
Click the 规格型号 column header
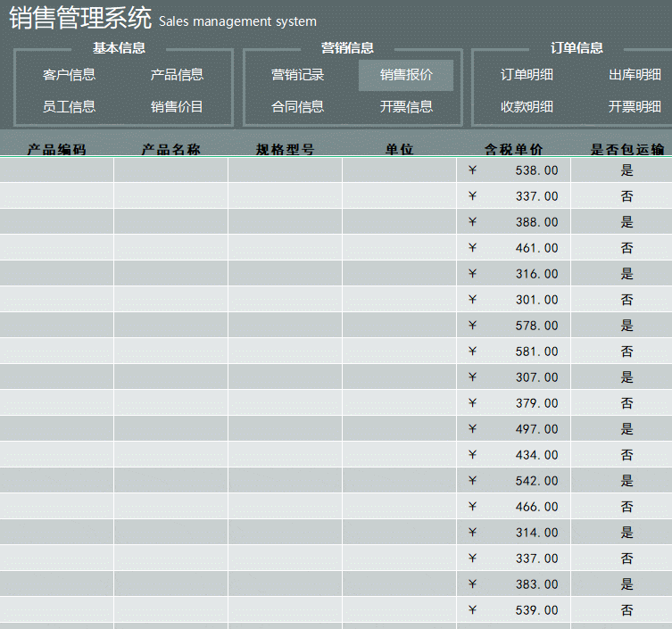coord(285,149)
